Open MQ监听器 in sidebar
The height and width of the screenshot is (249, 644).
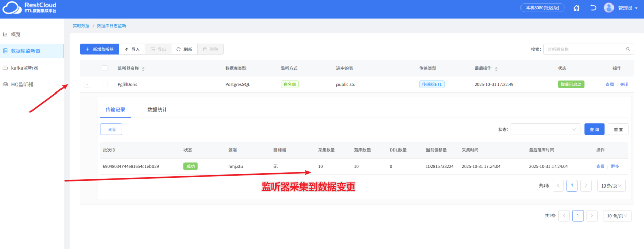pyautogui.click(x=22, y=84)
